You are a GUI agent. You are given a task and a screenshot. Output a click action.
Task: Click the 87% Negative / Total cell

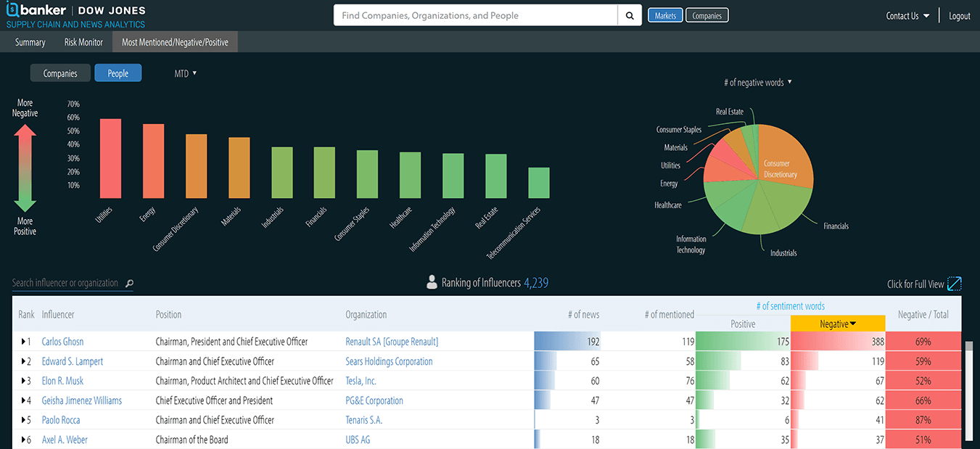click(x=923, y=420)
